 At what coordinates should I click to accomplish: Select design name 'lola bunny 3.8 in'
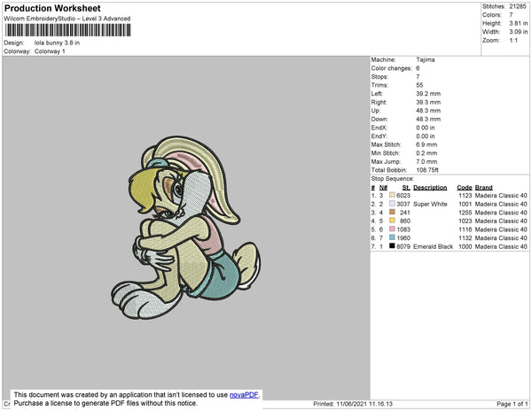[x=57, y=43]
